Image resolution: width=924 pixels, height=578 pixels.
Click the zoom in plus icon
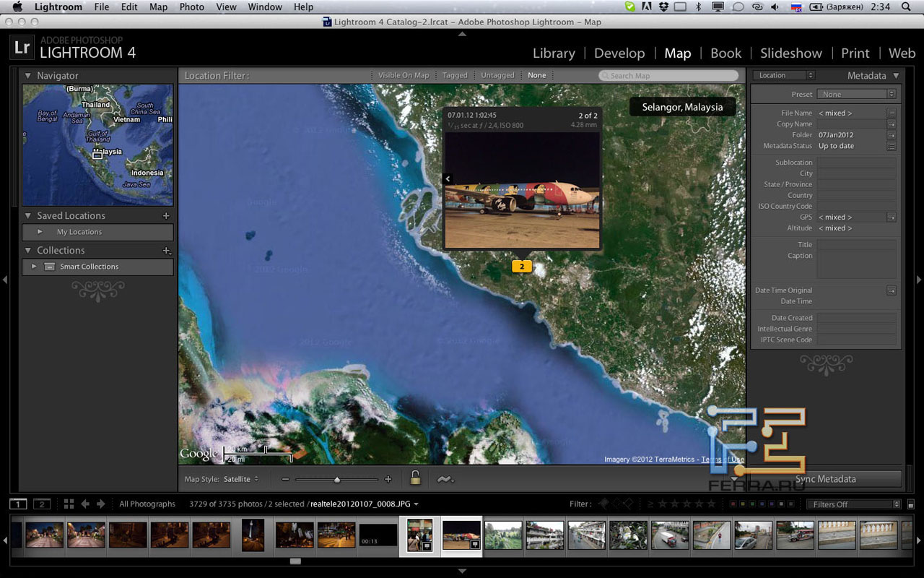[388, 479]
